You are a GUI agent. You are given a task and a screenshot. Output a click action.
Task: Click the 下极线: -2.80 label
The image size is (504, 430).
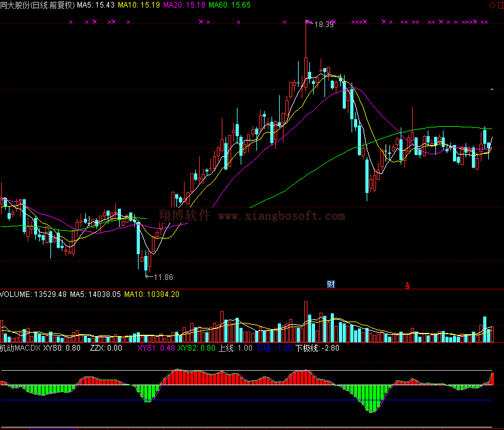click(x=318, y=348)
